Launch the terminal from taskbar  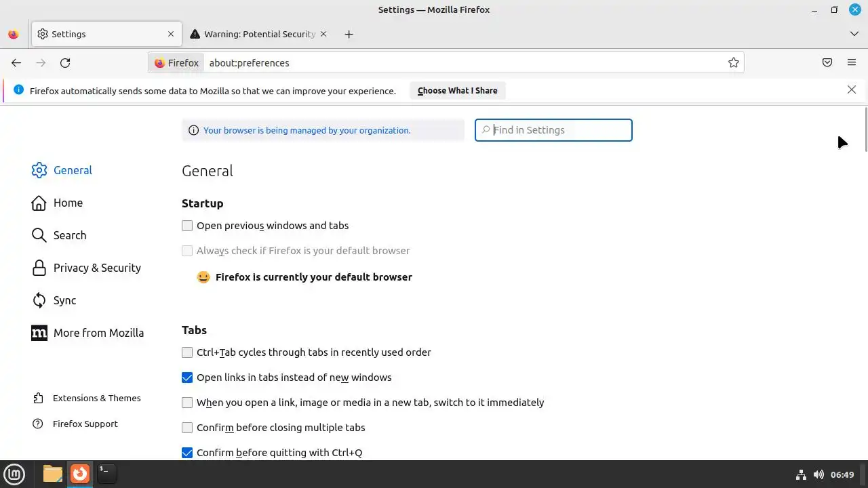point(106,474)
